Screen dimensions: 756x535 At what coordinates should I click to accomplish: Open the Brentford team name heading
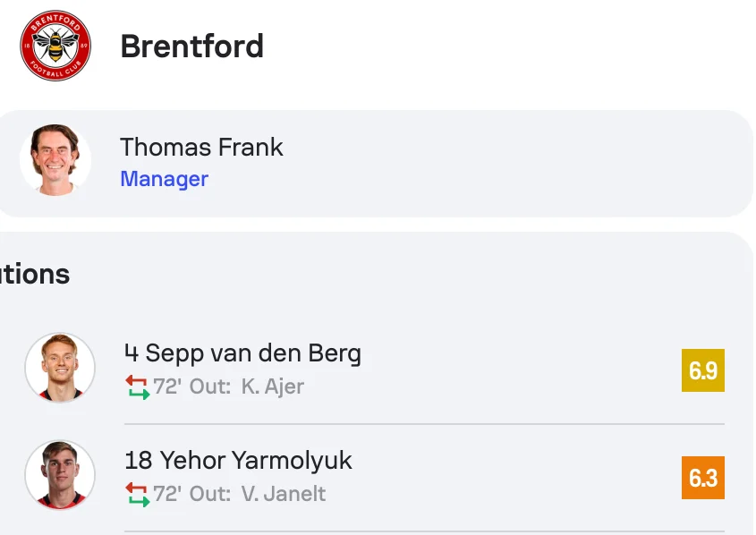[x=191, y=47]
